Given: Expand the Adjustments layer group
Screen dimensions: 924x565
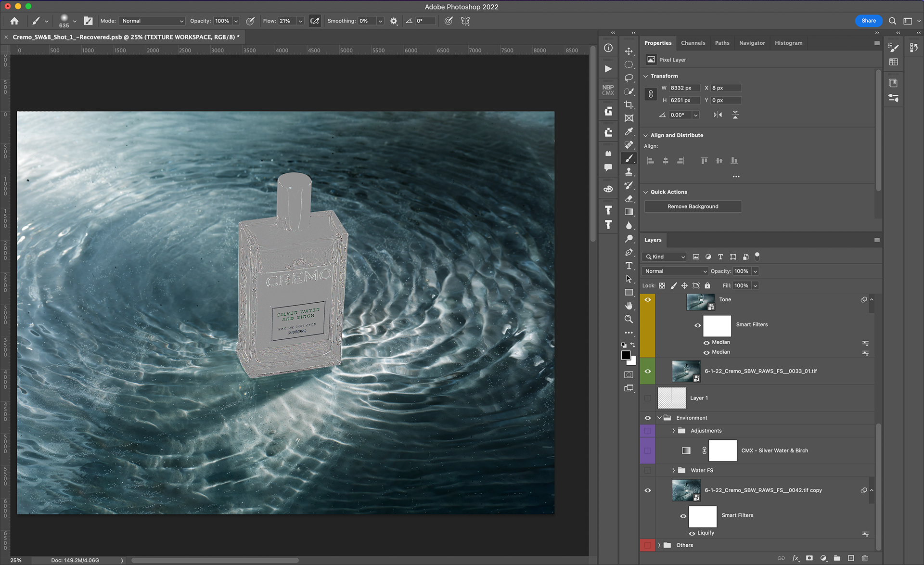Looking at the screenshot, I should [x=673, y=431].
